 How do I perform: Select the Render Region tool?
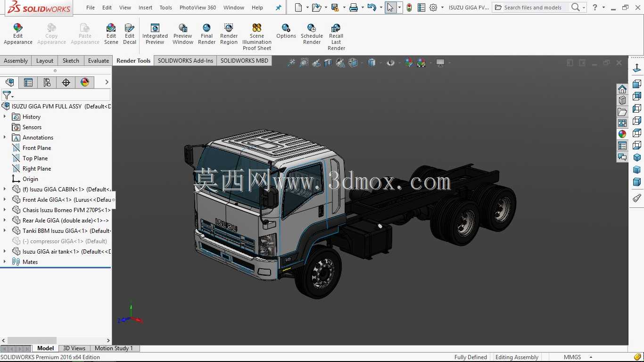click(229, 34)
